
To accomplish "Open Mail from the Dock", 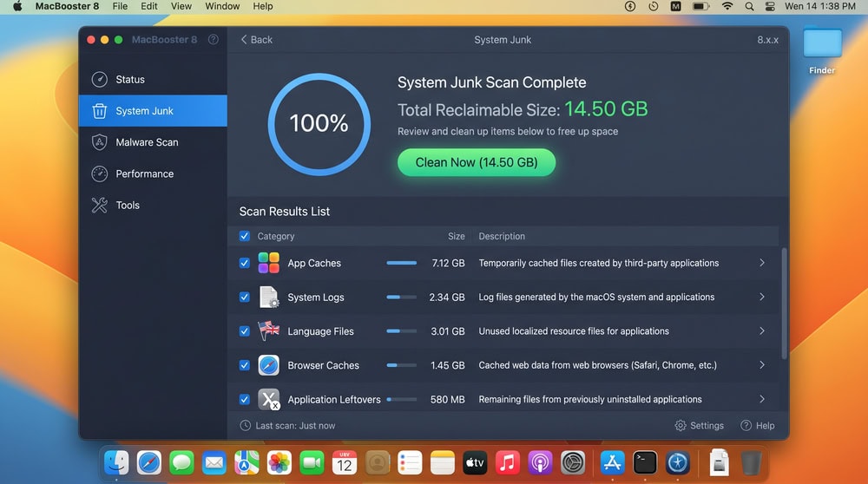I will 214,462.
